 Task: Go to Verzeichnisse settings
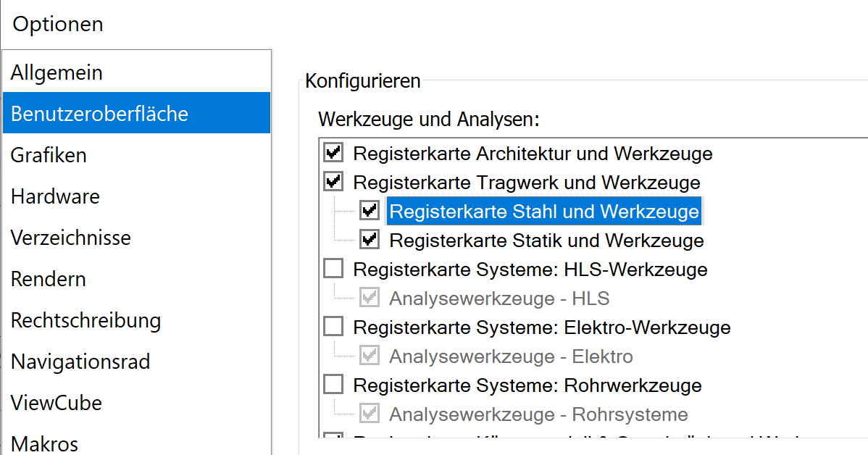pyautogui.click(x=70, y=238)
